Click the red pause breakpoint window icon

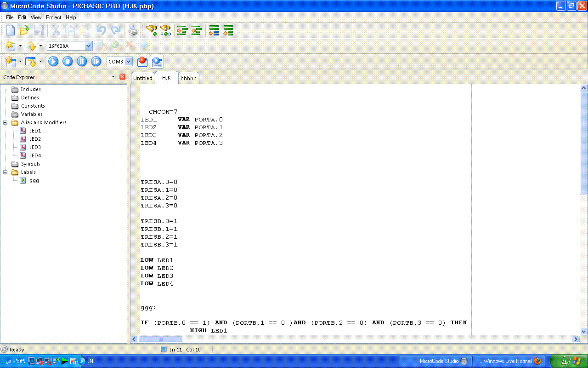pyautogui.click(x=142, y=61)
